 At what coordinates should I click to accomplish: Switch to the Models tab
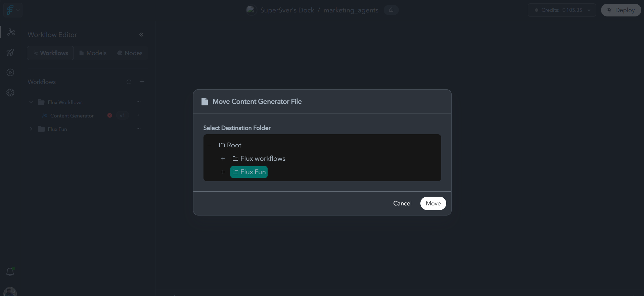(x=93, y=53)
